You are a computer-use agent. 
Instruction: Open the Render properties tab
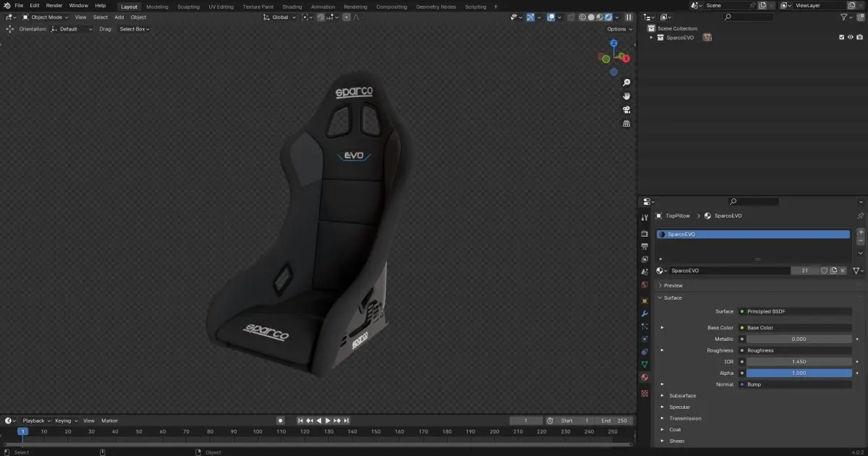(x=644, y=234)
